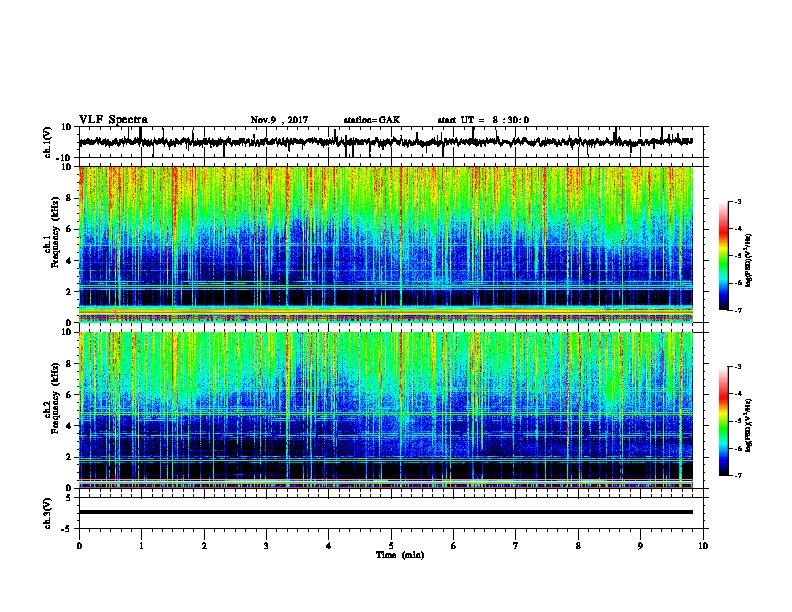Screen dimensions: 792x612
Task: Click the '2' kHz tick on ch.2 spectrogram axis
Action: coord(69,457)
